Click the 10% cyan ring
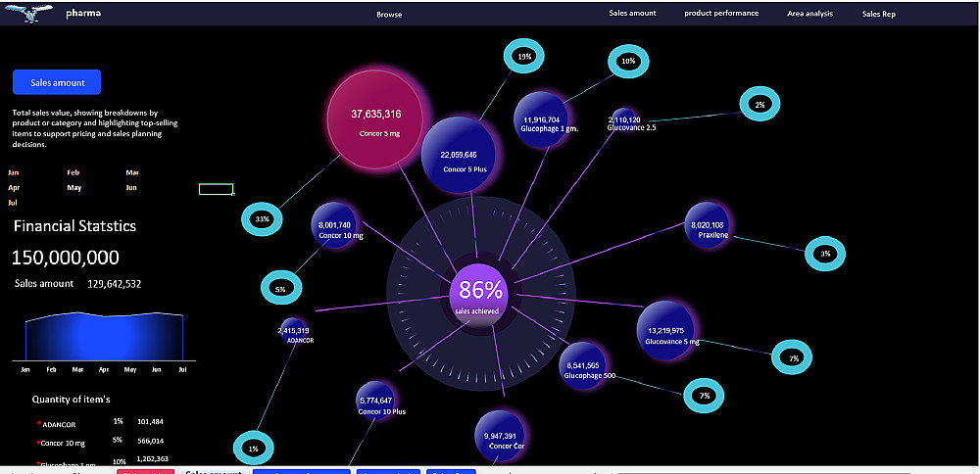 628,61
